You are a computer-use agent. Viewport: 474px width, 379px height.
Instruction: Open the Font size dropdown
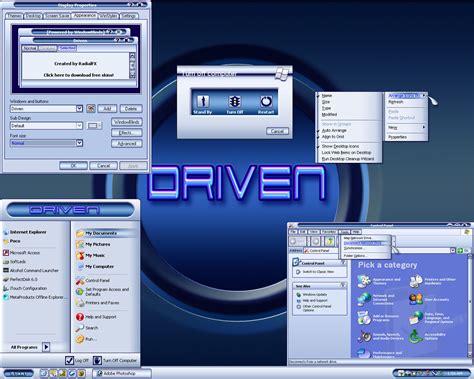point(79,143)
